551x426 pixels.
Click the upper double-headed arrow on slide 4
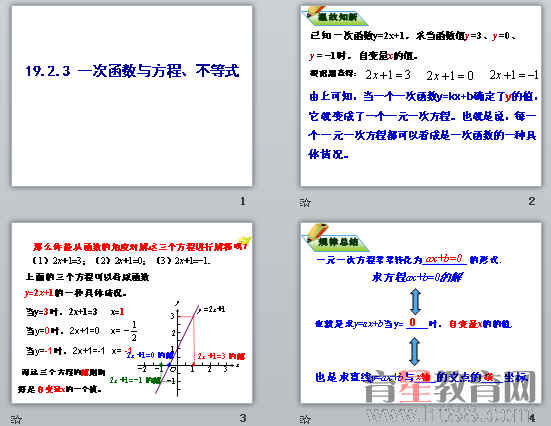pyautogui.click(x=415, y=302)
